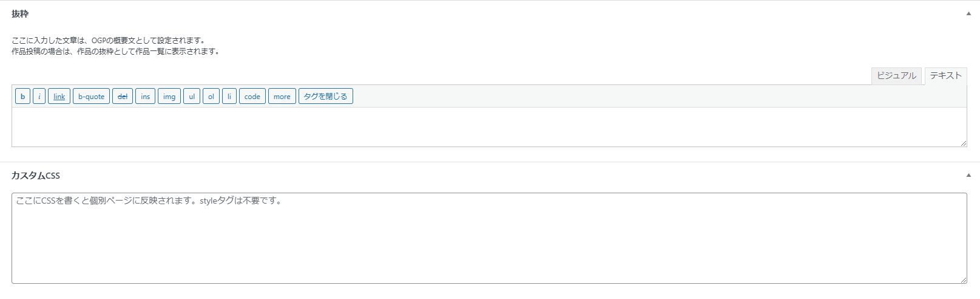Collapse the 抜粋 panel with its arrow
The image size is (980, 299).
(968, 13)
